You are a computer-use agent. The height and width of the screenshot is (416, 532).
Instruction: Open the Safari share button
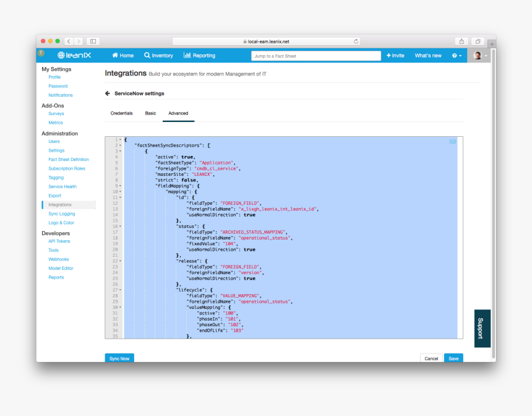[461, 41]
